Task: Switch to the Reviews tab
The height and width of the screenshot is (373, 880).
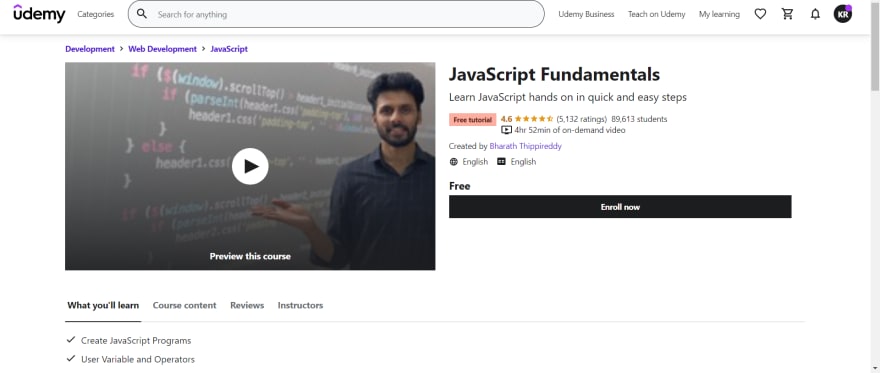Action: (247, 305)
